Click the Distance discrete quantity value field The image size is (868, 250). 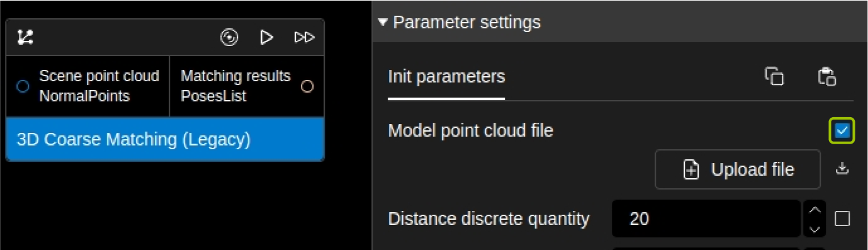click(706, 219)
